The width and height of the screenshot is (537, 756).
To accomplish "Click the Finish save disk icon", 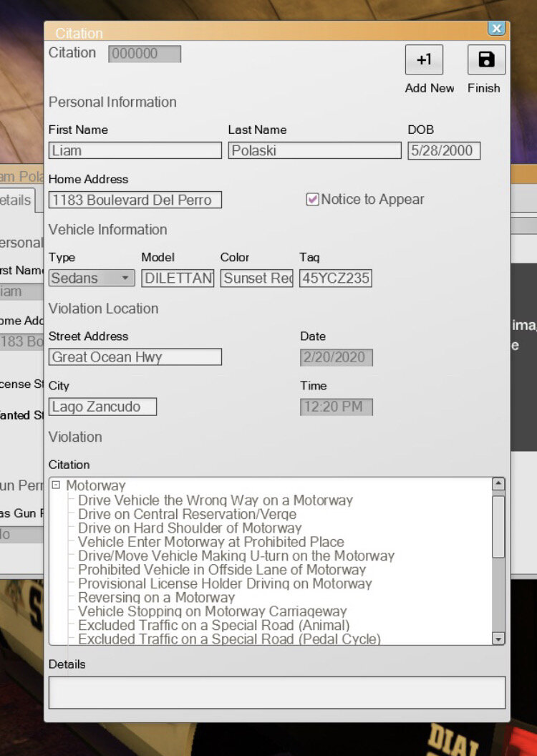I will [x=486, y=60].
